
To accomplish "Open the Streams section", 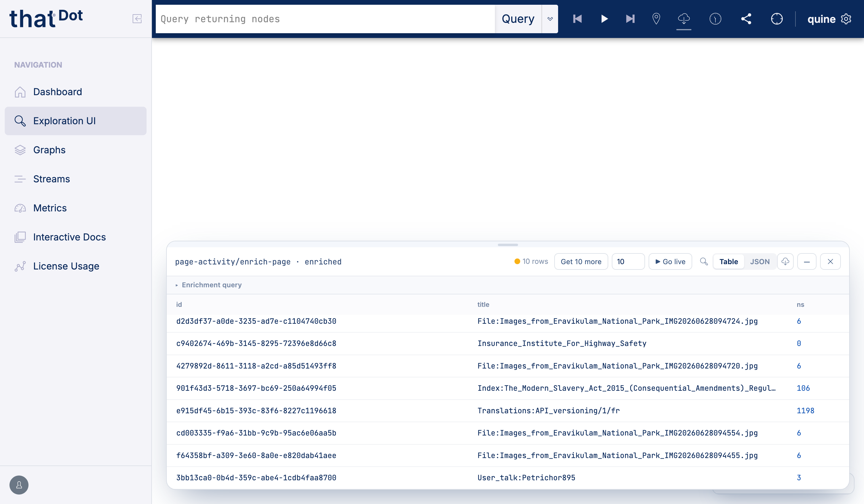I will tap(75, 179).
